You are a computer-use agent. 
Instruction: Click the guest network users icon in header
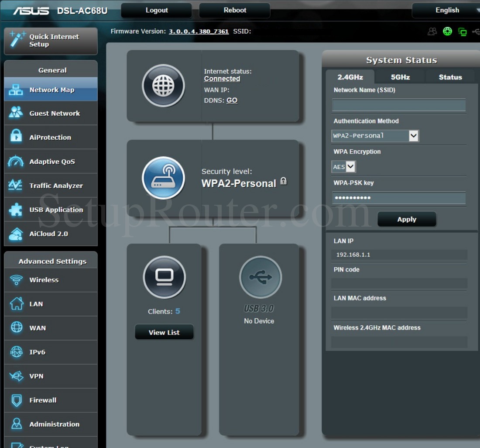(432, 31)
